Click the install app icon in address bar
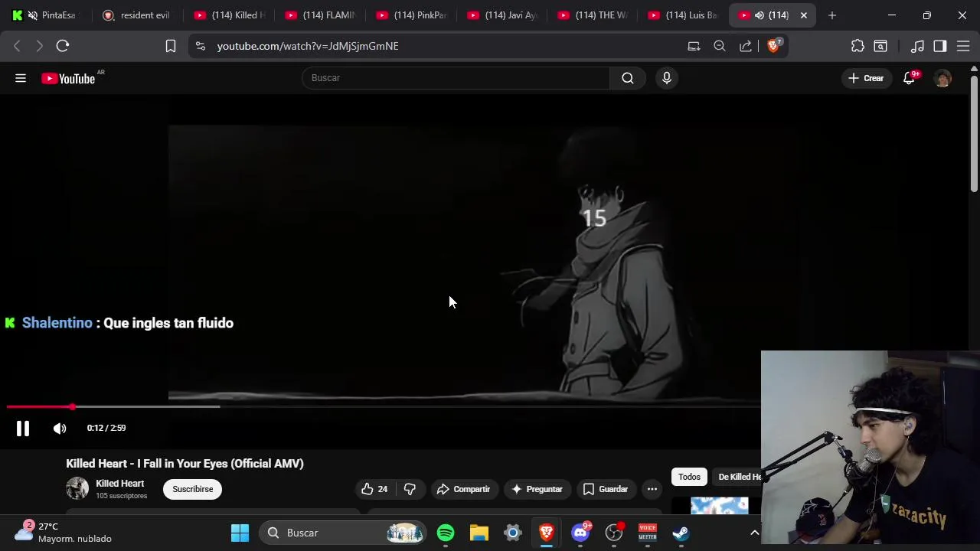980x551 pixels. click(694, 46)
